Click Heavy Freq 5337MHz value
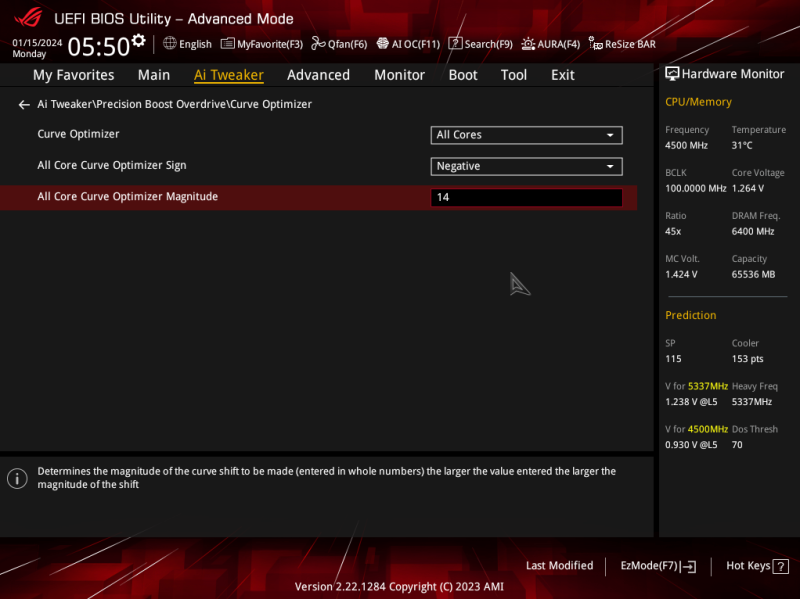The image size is (800, 599). coord(752,402)
